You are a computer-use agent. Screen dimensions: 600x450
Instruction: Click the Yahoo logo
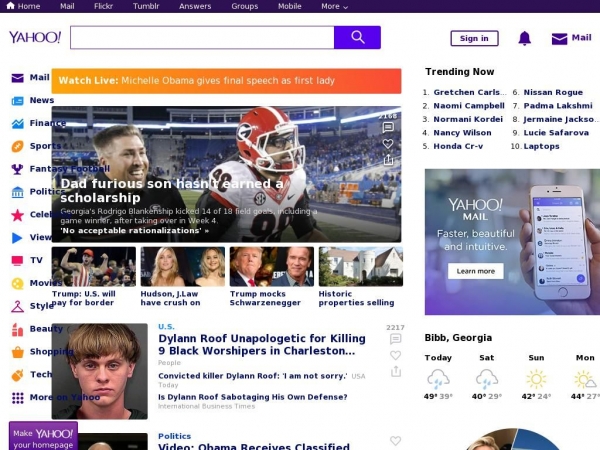[35, 37]
